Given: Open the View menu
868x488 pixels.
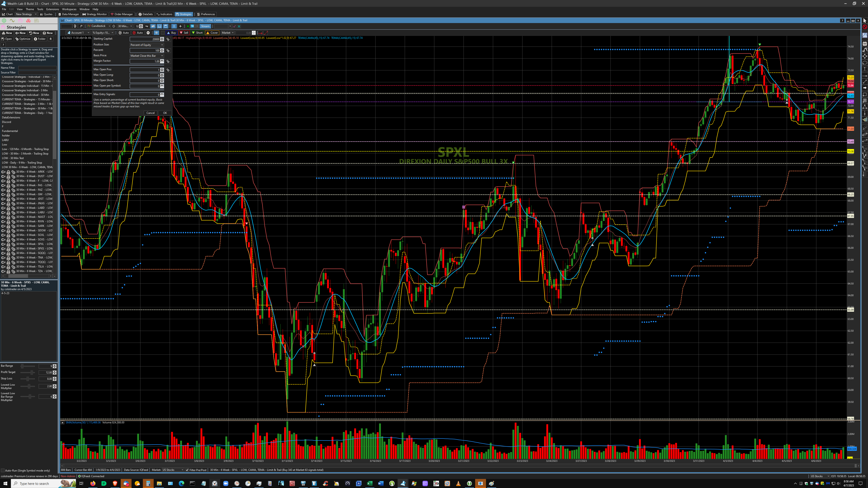Looking at the screenshot, I should pyautogui.click(x=20, y=9).
